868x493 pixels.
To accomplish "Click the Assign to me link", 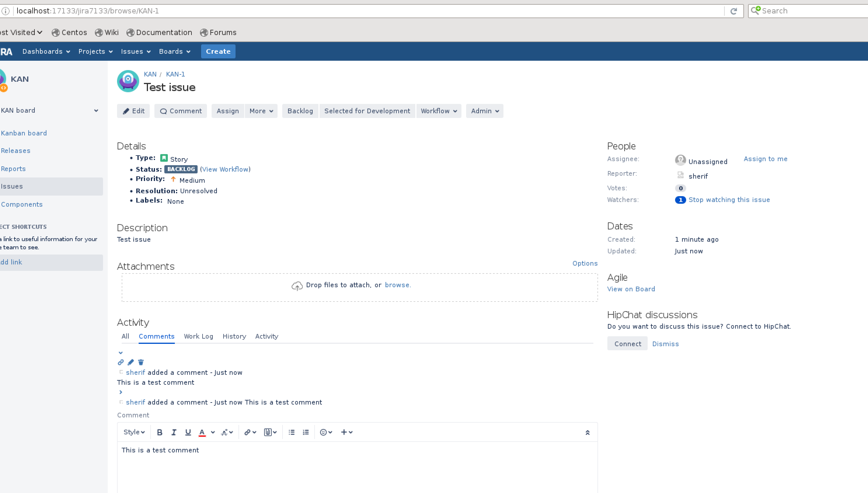I will point(765,159).
